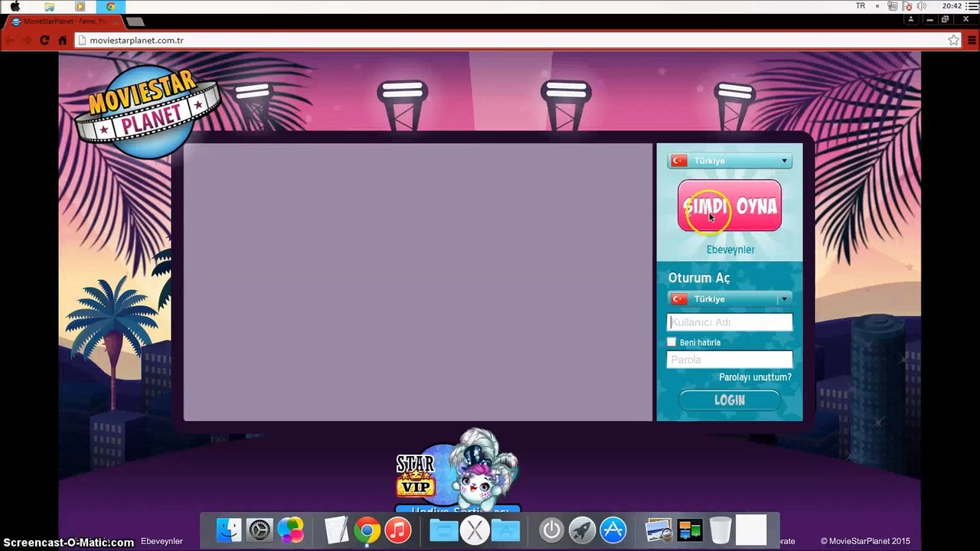The width and height of the screenshot is (980, 551).
Task: Open the Ebeveynler link below ŞİMDİ OYNA
Action: [730, 249]
